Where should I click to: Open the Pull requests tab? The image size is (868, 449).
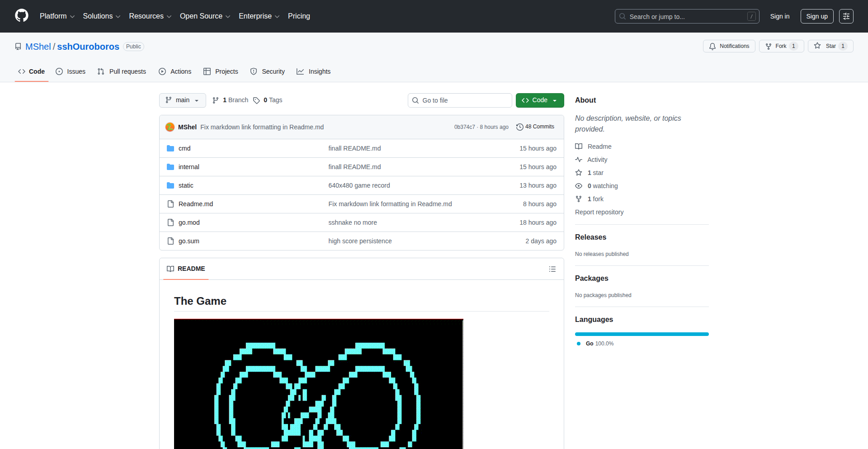(x=122, y=71)
